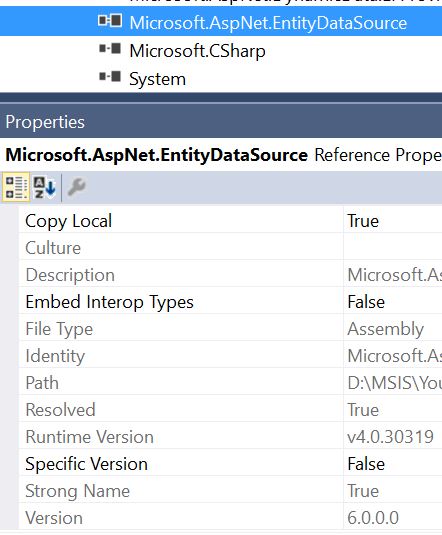Select the Description property label
Image resolution: width=442 pixels, height=535 pixels.
coord(70,275)
